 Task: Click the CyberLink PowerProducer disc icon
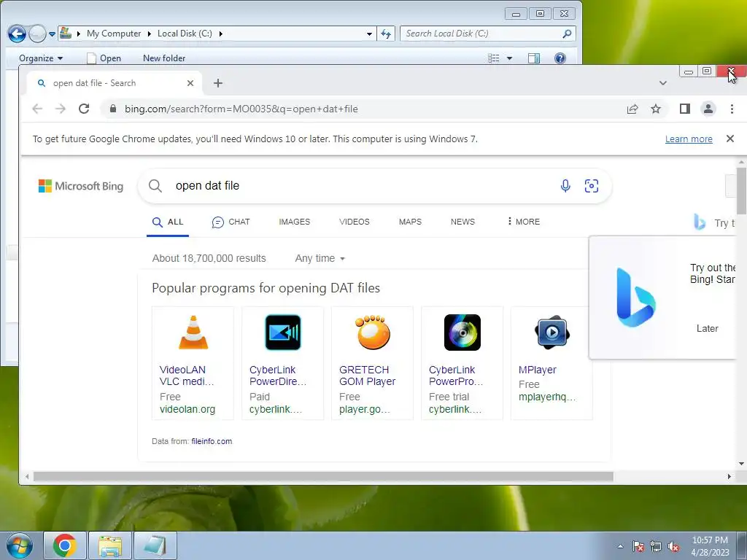click(462, 332)
